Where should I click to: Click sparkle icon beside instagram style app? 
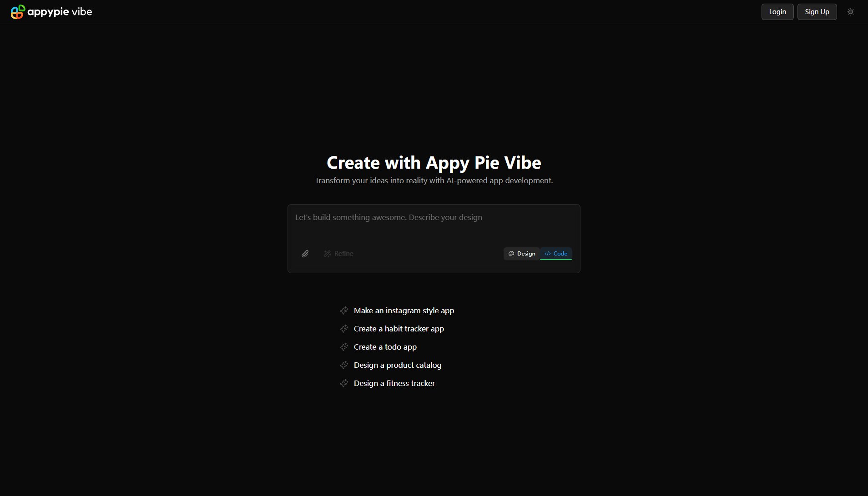pyautogui.click(x=344, y=311)
